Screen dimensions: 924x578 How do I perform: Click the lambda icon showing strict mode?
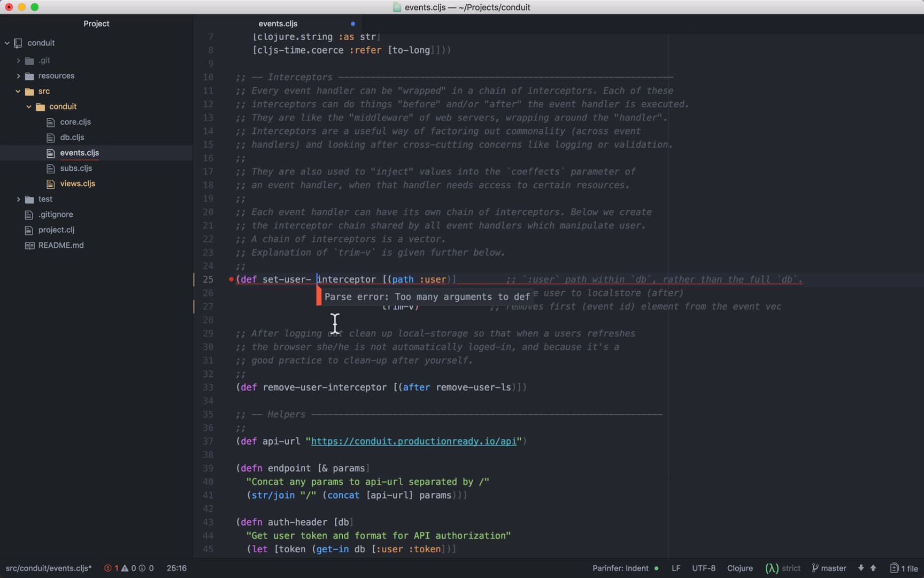click(x=772, y=568)
